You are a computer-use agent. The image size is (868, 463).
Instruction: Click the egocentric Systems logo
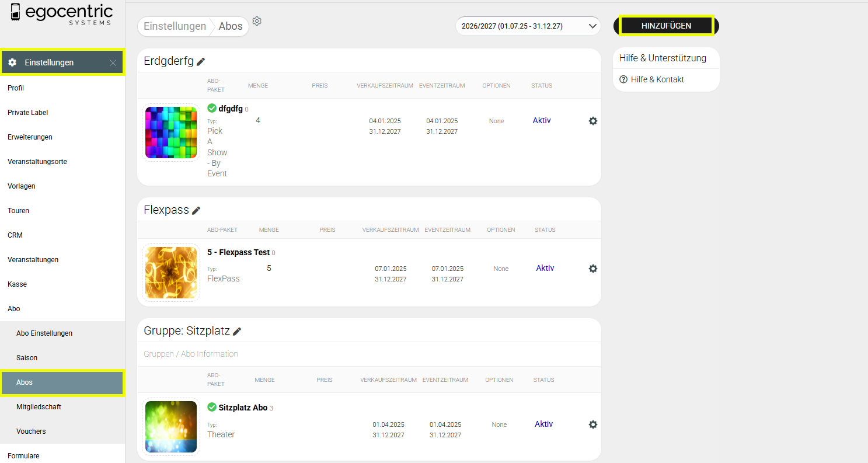point(61,14)
